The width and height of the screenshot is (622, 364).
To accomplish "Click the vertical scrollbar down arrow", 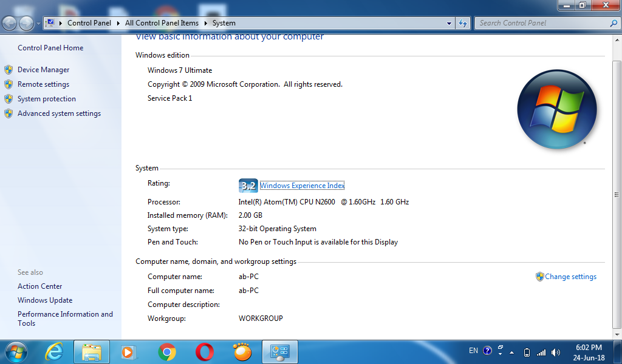I will point(617,335).
